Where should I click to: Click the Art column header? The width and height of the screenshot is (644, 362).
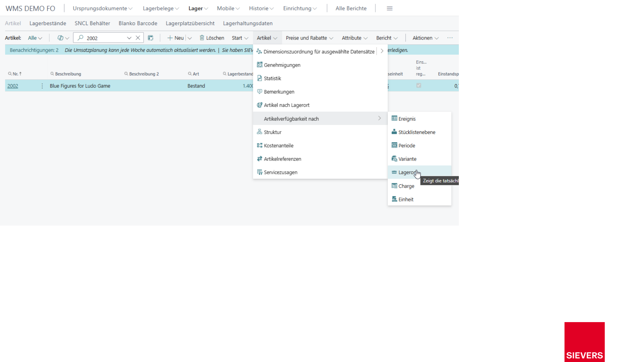click(x=194, y=74)
